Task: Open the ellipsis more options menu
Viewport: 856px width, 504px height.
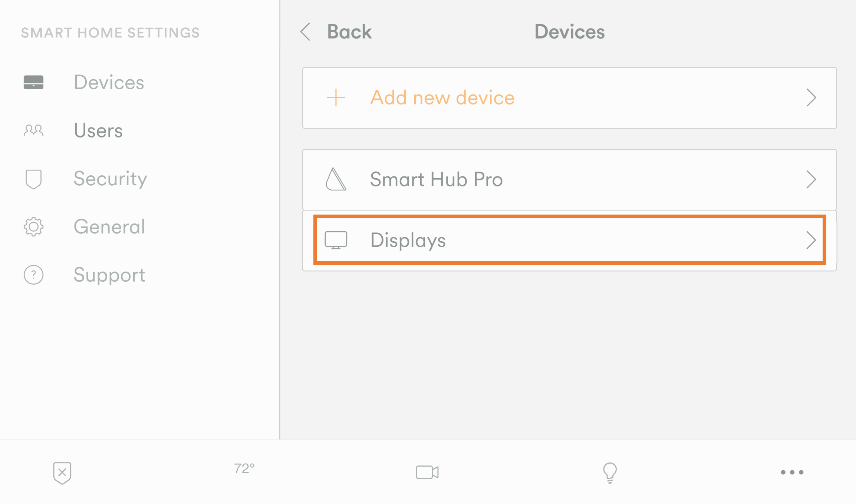Action: (792, 472)
